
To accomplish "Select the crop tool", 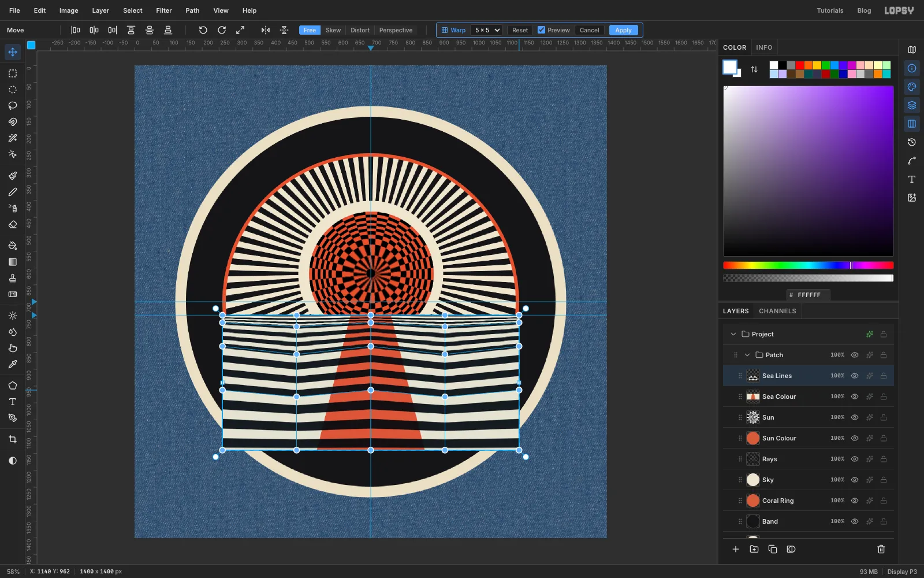I will (13, 439).
